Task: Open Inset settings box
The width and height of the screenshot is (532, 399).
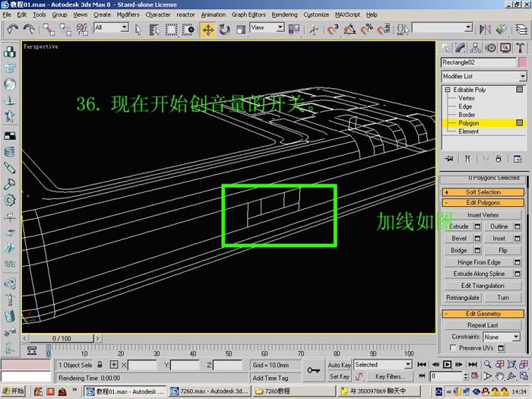Action: [517, 239]
